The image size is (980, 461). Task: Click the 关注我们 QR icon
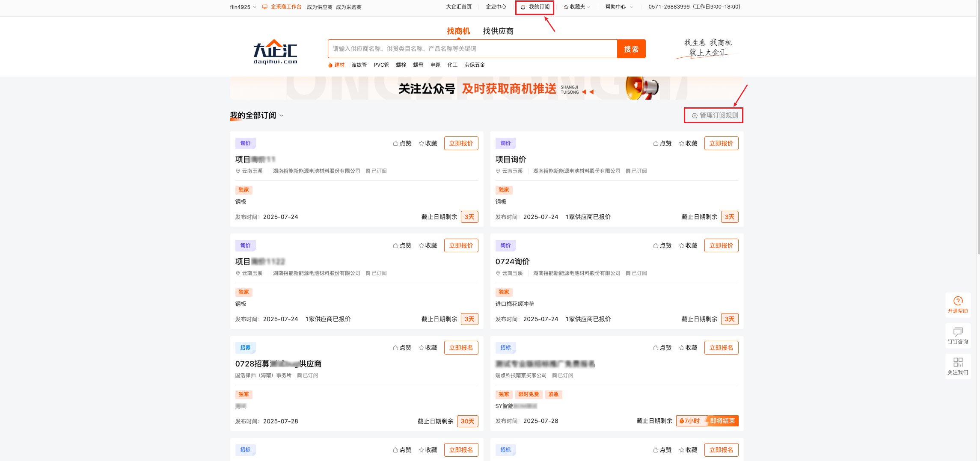(958, 362)
